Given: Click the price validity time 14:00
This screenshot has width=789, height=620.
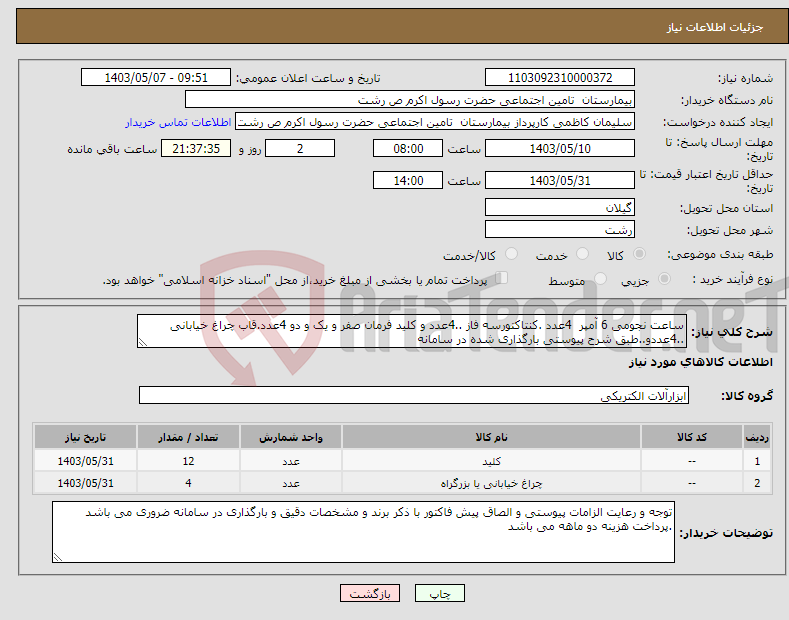Looking at the screenshot, I should (408, 180).
